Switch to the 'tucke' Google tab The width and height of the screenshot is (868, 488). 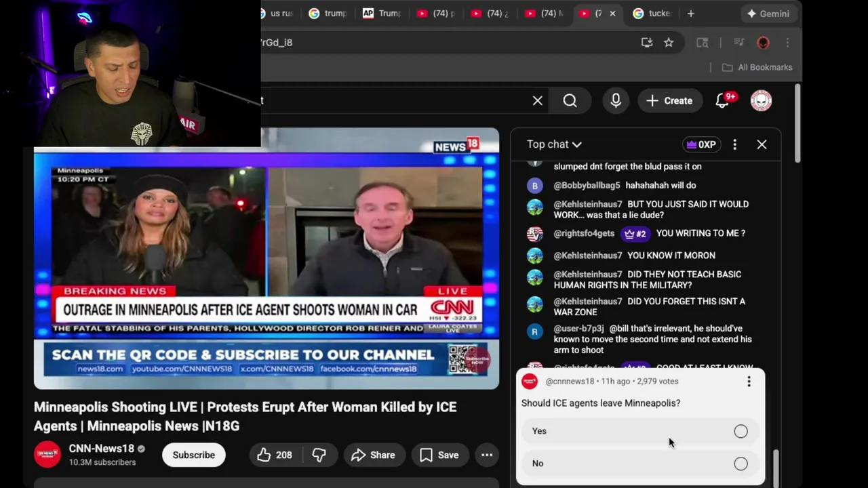[652, 14]
